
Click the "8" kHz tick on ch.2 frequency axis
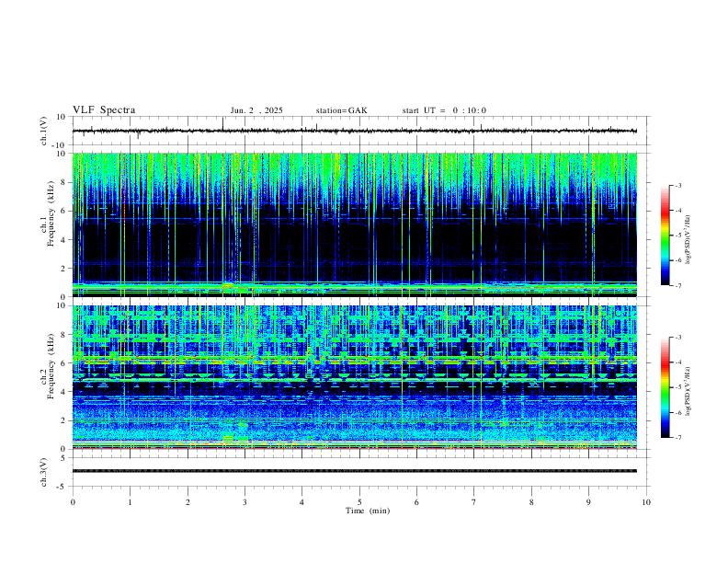(63, 335)
